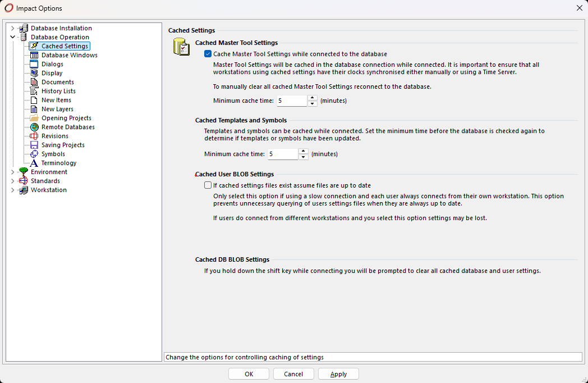Viewport: 588px width, 383px height.
Task: Focus the Master Tool cache time field
Action: click(292, 101)
